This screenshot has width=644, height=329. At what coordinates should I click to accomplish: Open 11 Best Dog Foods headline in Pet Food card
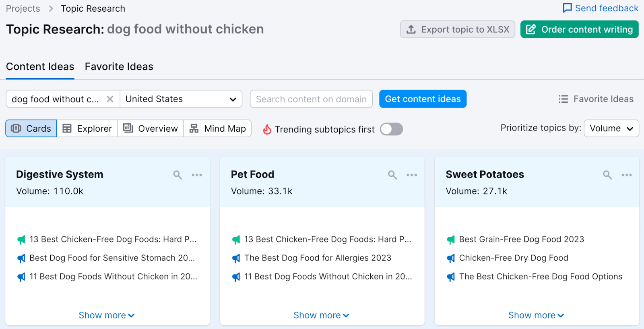pos(328,277)
